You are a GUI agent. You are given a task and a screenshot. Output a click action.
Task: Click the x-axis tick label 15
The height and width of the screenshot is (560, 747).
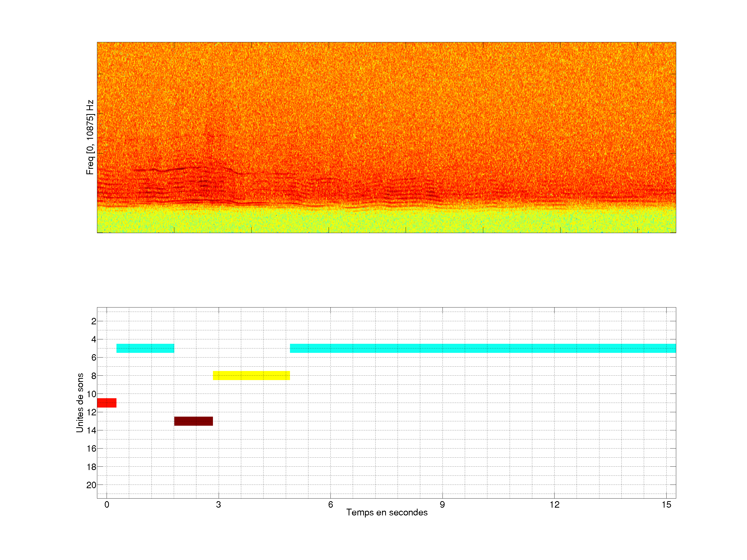pyautogui.click(x=666, y=505)
